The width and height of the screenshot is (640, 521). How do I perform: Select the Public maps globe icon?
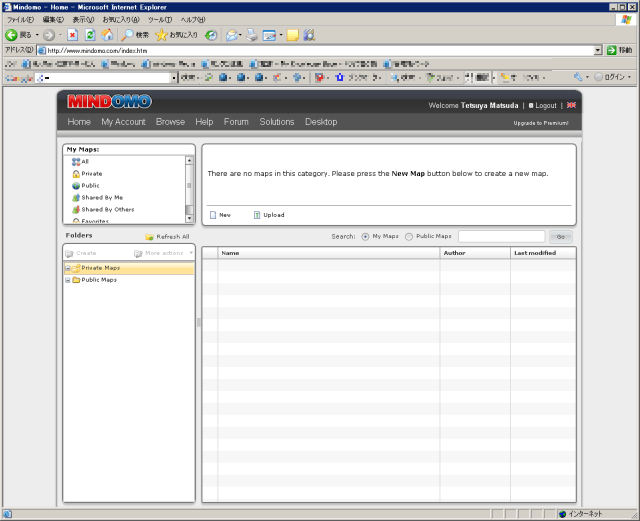pos(76,186)
